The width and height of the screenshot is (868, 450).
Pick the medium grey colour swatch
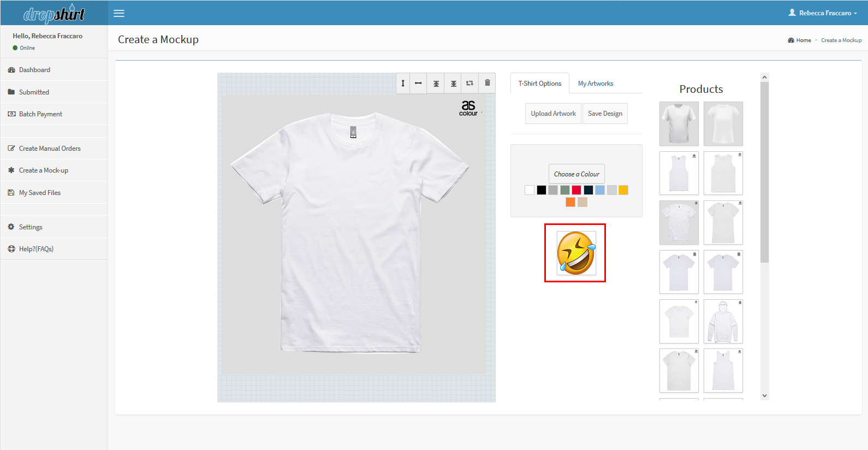pyautogui.click(x=553, y=190)
